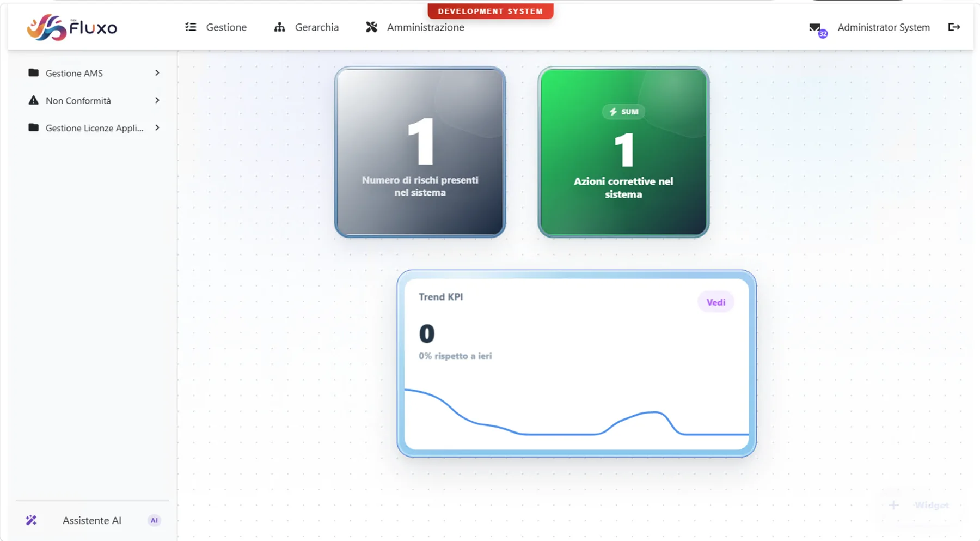Open Assistente AI
980x541 pixels.
pyautogui.click(x=93, y=520)
